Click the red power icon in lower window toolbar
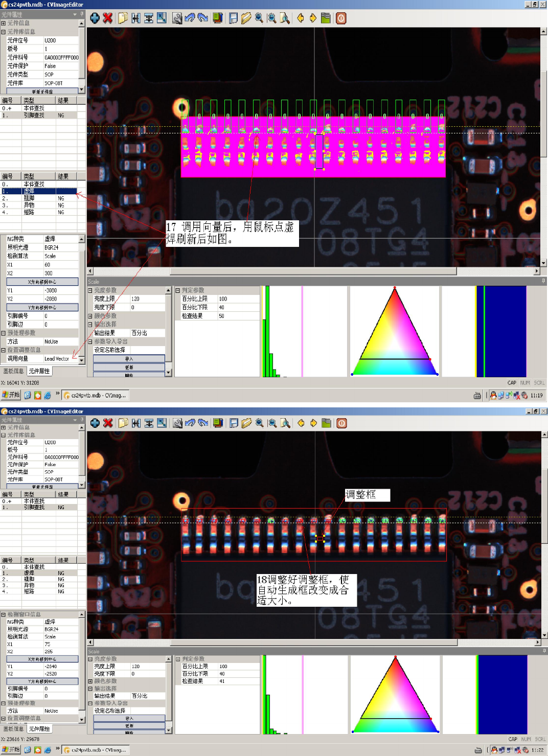This screenshot has width=548, height=756. click(x=341, y=423)
